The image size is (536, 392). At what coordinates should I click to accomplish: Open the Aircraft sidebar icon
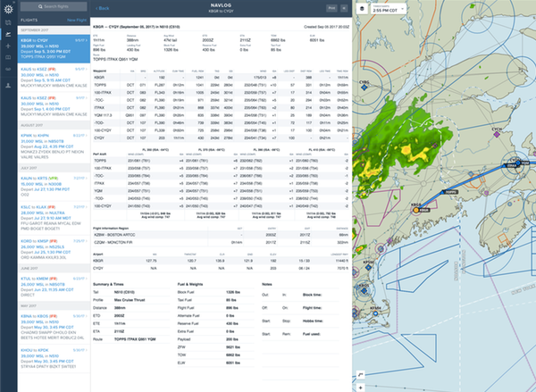9,46
